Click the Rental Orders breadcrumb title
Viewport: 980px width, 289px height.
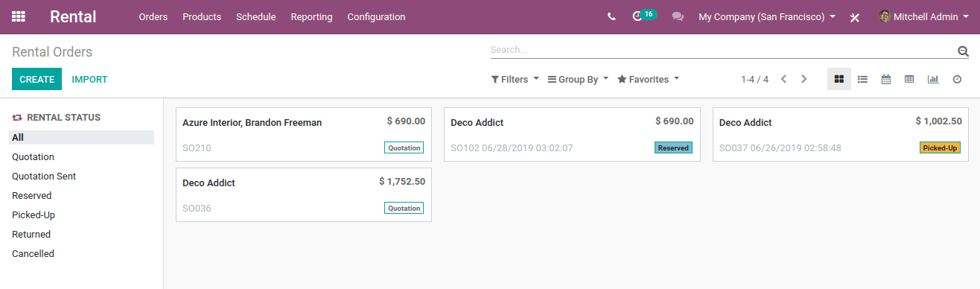52,51
